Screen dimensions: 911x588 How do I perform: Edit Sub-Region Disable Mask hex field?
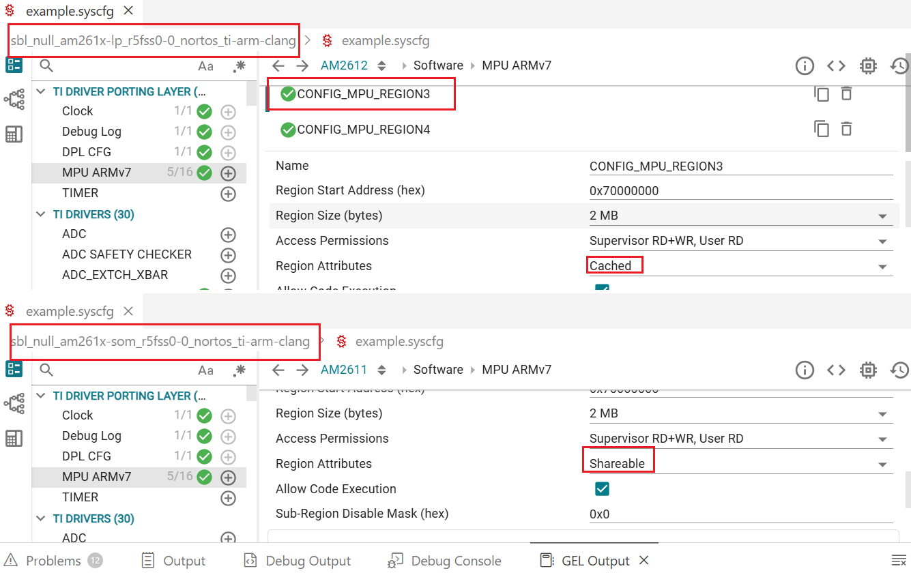click(x=741, y=514)
